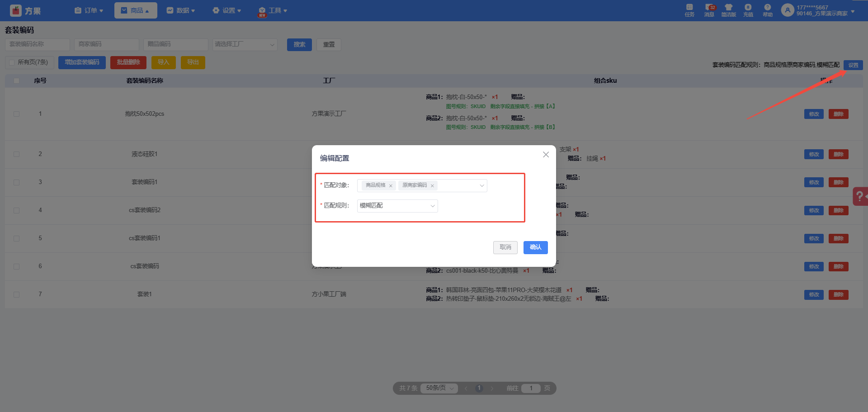Switch to 简洁版 via the shirt icon
This screenshot has width=868, height=412.
point(728,7)
